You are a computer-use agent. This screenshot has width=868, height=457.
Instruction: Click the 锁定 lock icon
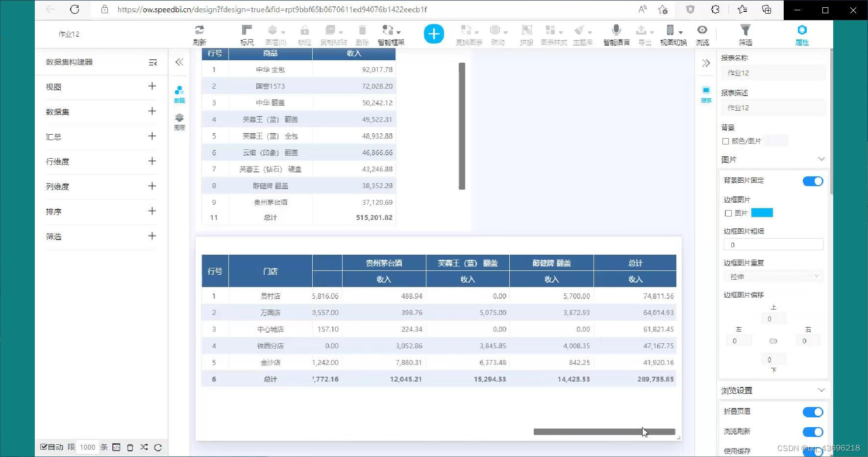tap(304, 30)
